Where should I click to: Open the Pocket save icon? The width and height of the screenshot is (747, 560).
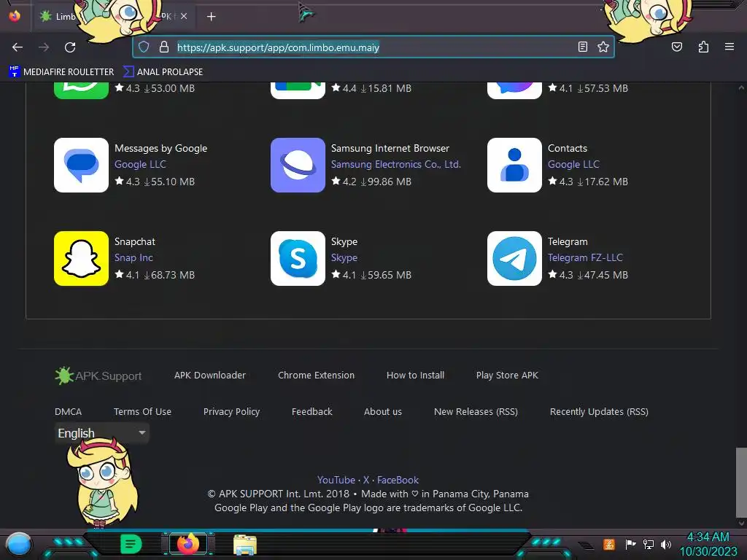pos(677,47)
